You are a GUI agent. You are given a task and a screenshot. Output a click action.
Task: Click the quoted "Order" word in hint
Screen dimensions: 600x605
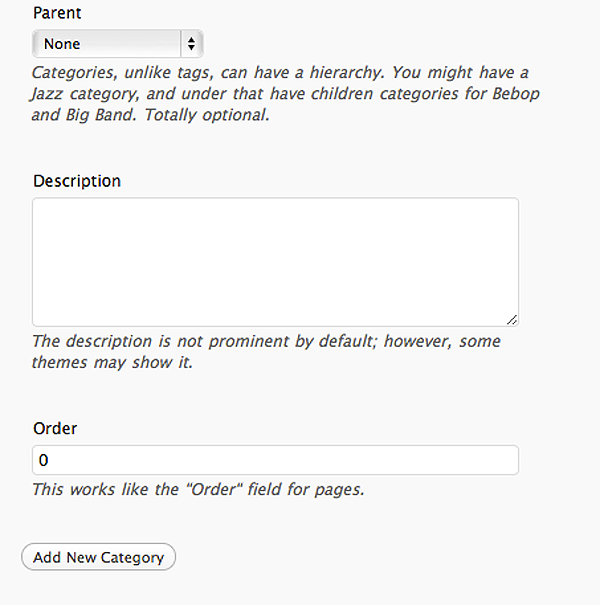[x=215, y=489]
